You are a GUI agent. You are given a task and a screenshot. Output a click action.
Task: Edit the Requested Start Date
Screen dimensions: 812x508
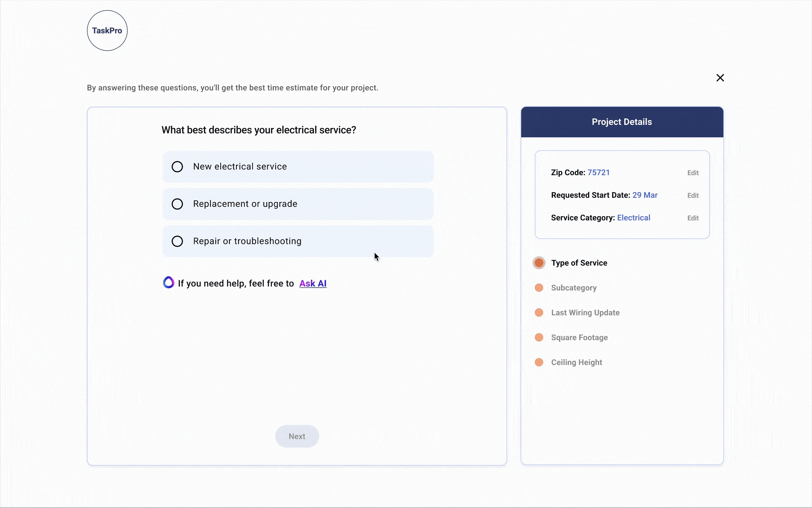point(693,195)
